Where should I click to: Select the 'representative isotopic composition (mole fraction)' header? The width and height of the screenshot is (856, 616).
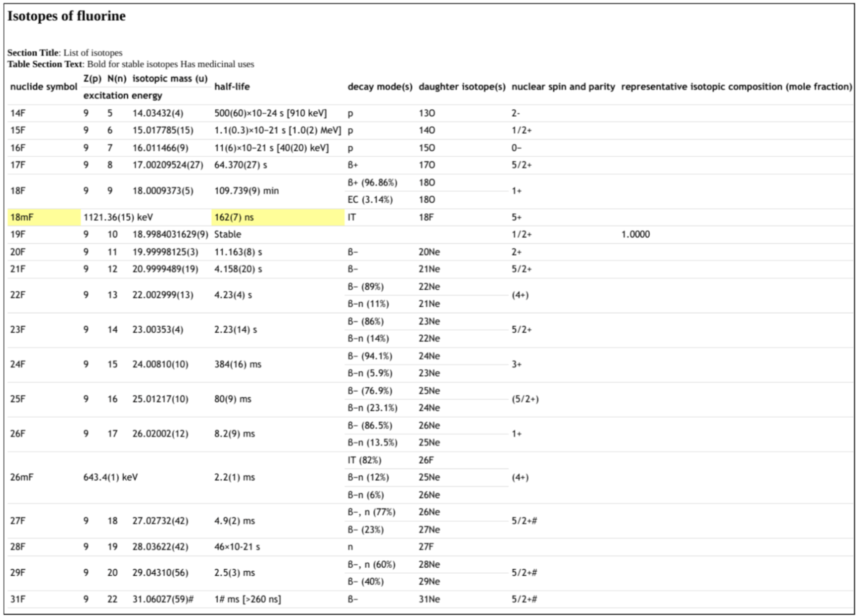coord(737,87)
